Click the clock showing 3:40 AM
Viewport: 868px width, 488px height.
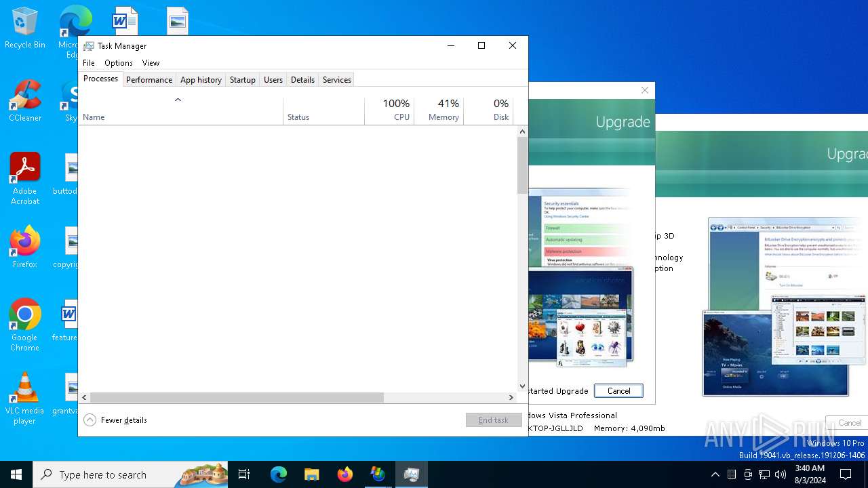[x=810, y=474]
